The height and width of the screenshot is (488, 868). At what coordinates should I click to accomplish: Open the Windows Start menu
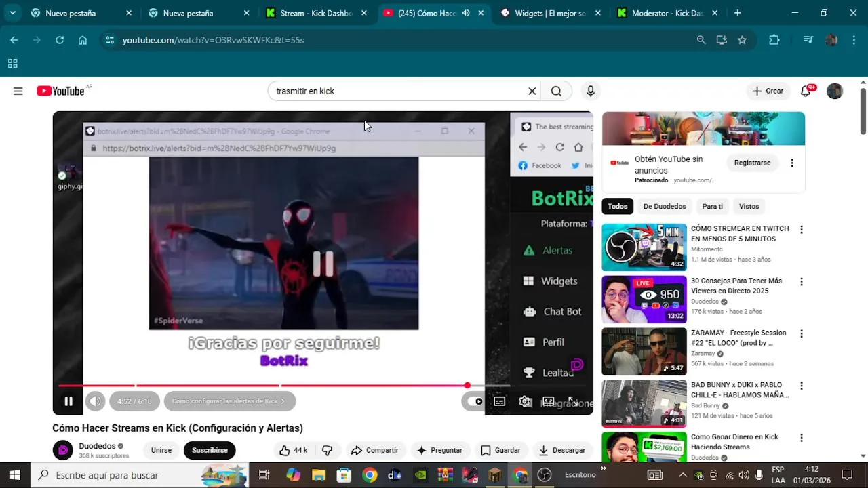[x=15, y=475]
